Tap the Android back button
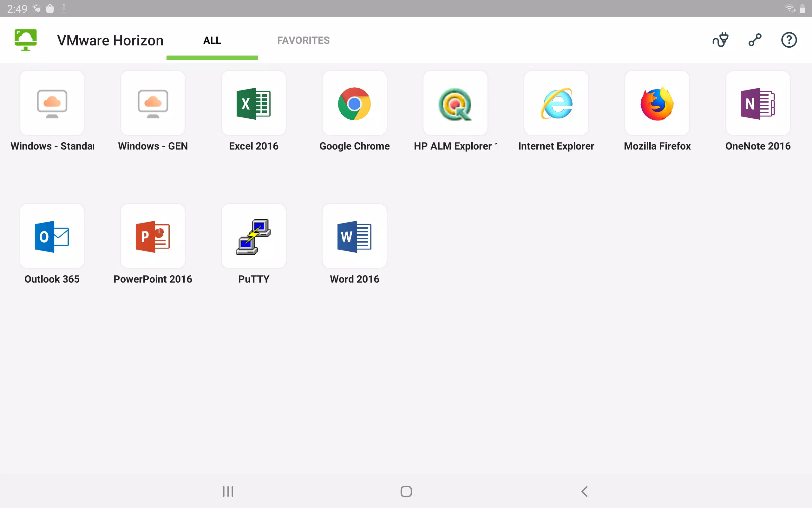This screenshot has height=508, width=812. point(584,491)
